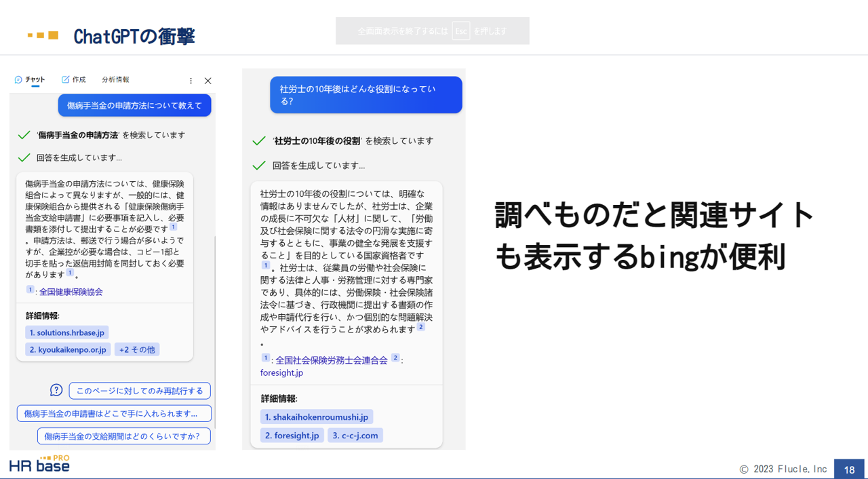This screenshot has height=479, width=868.
Task: Click the text '社労士の10年後の役割' を検索しています
Action: 353,141
